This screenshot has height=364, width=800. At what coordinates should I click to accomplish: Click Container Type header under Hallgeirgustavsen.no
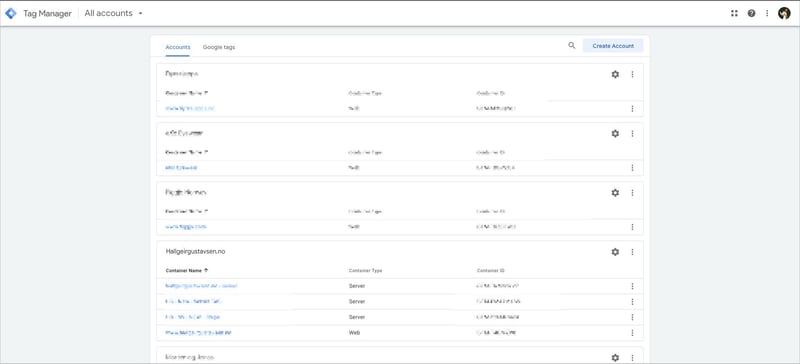click(x=365, y=270)
